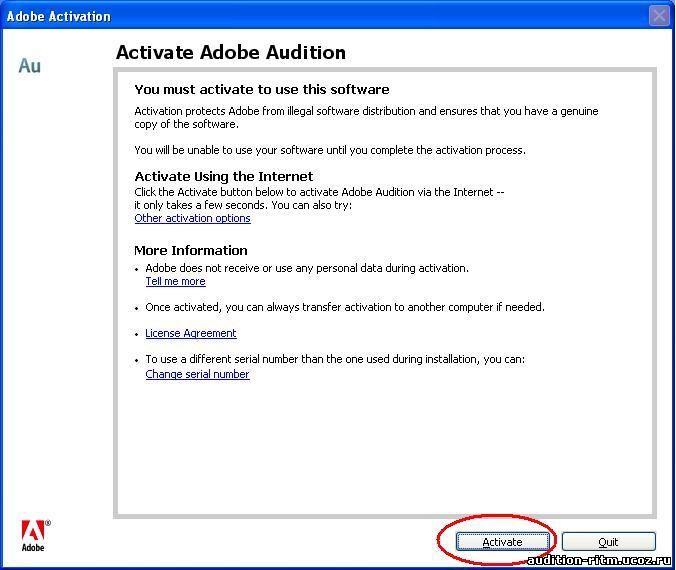
Task: Select the Activate Adobe Audition heading
Action: pyautogui.click(x=231, y=52)
